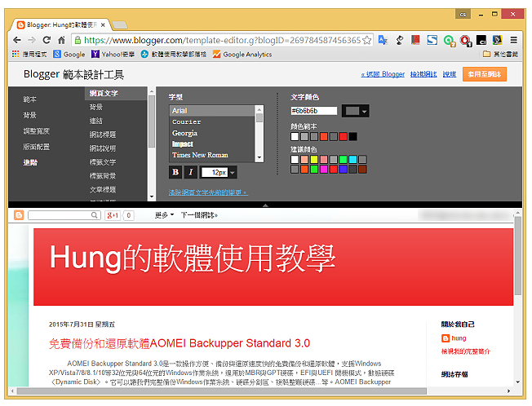
Task: Choose the Impact font in the list
Action: coord(212,144)
